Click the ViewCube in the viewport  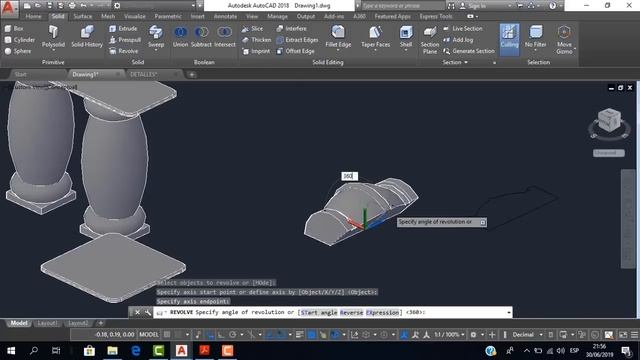(x=609, y=120)
